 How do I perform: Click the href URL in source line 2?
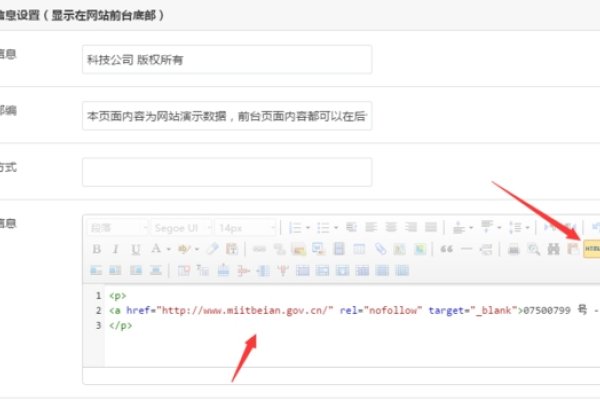pyautogui.click(x=245, y=310)
